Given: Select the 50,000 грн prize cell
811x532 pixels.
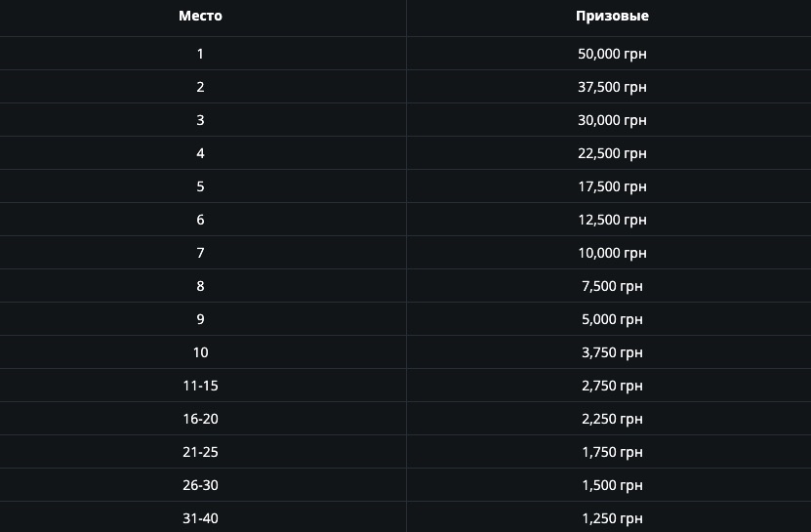Looking at the screenshot, I should [612, 54].
